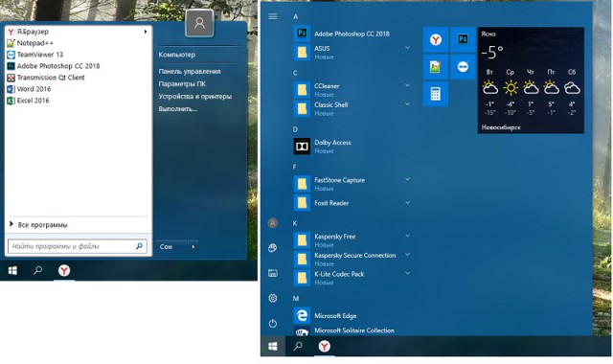Click the ASUS folder icon
Screen dimensions: 613x364
302,52
